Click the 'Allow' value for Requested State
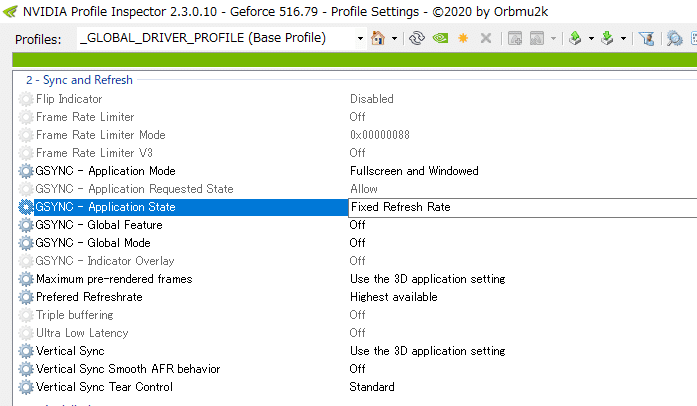 pyautogui.click(x=364, y=189)
